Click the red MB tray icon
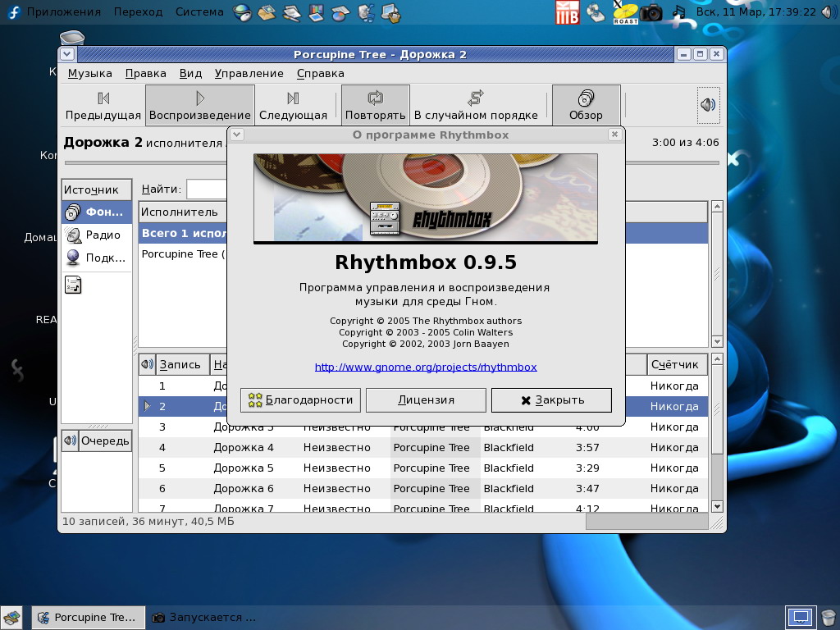The height and width of the screenshot is (630, 840). point(568,12)
